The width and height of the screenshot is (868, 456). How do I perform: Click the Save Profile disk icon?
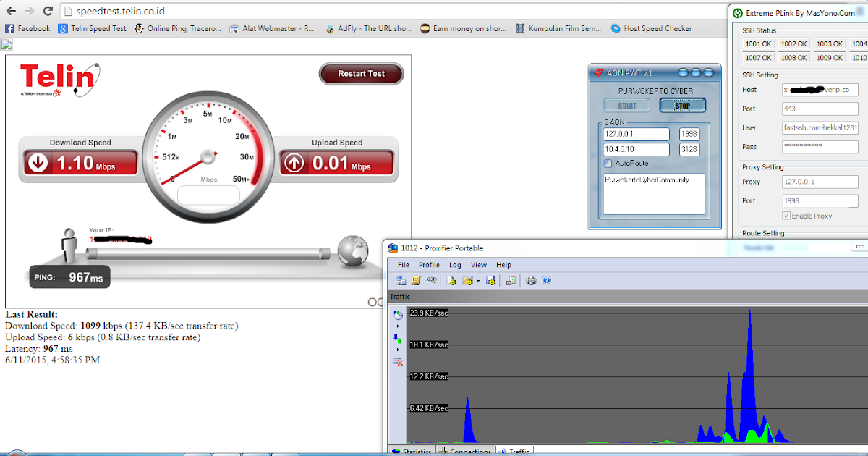(x=491, y=281)
